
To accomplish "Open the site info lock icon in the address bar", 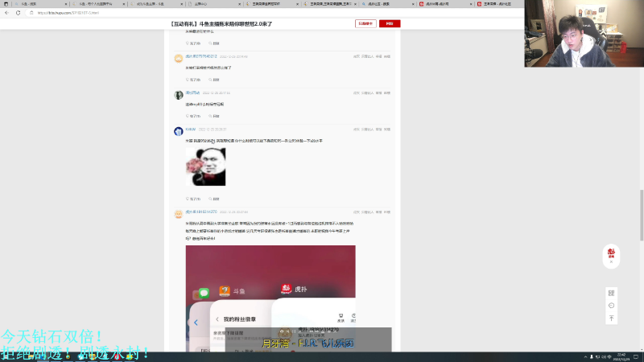I will tap(31, 13).
